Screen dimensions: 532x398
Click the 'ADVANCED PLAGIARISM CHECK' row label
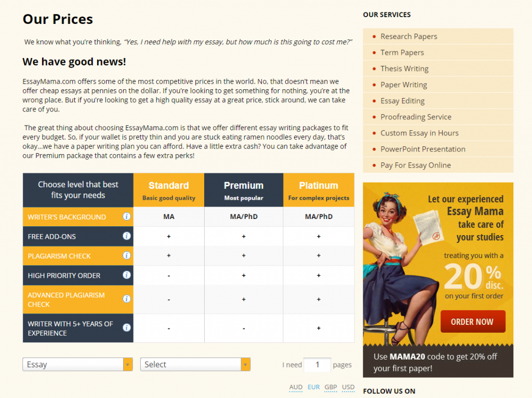[66, 299]
